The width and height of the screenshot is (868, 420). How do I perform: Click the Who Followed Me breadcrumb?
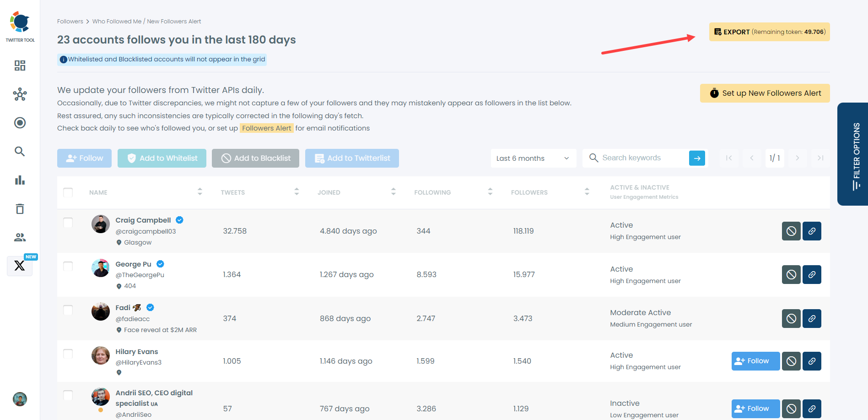[x=117, y=21]
